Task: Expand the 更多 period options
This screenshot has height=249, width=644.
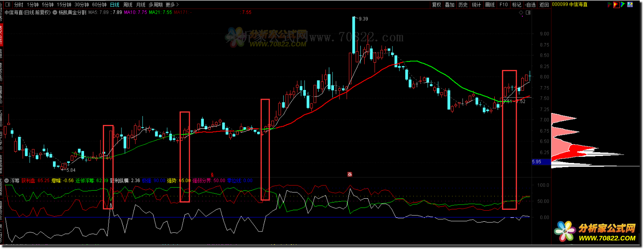Action: point(171,5)
